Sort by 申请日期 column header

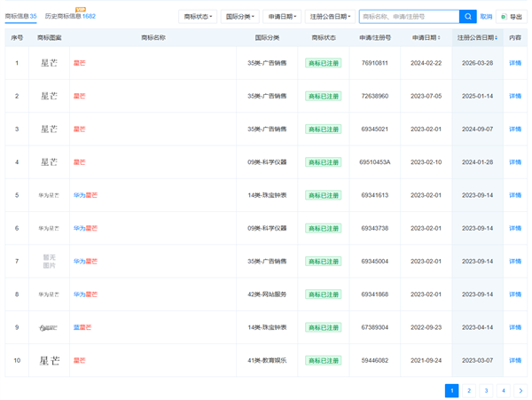(426, 37)
